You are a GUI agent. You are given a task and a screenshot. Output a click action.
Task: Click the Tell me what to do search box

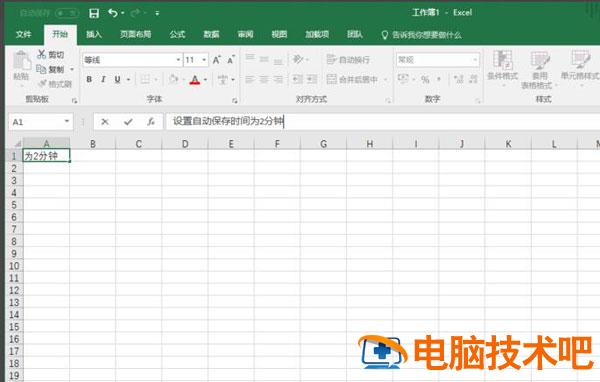422,35
